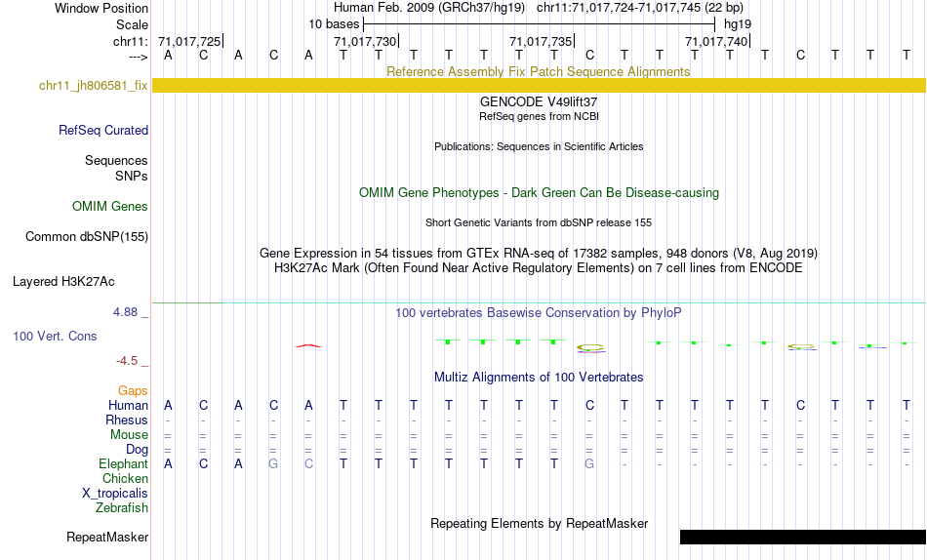Select the X_tropicalis species row label
The height and width of the screenshot is (560, 927).
coord(115,494)
